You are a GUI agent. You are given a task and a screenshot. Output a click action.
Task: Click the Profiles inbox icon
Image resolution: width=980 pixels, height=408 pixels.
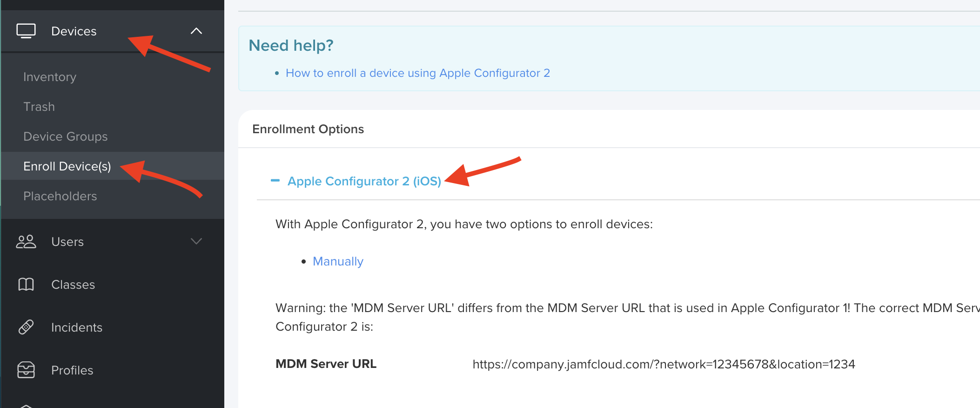pyautogui.click(x=26, y=370)
